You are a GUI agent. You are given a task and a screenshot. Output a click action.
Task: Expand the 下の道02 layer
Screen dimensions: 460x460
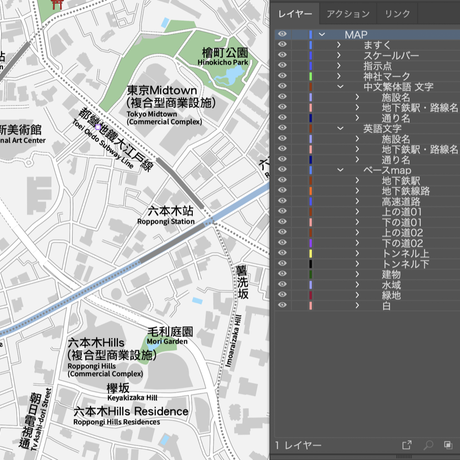point(357,243)
